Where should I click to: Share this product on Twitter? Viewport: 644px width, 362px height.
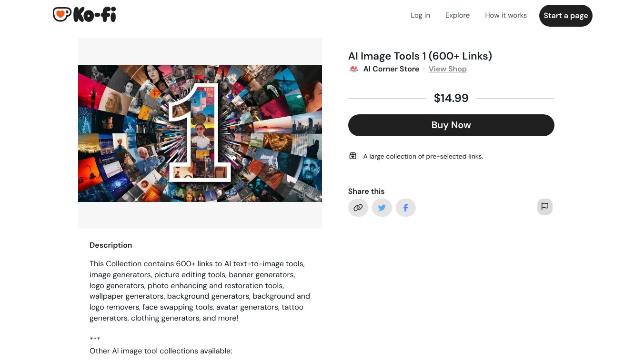[x=382, y=208]
